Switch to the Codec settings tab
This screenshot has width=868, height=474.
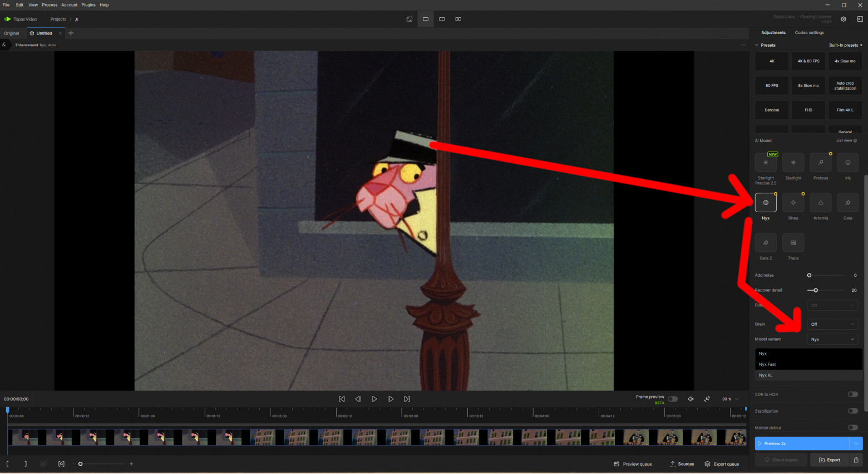[809, 33]
